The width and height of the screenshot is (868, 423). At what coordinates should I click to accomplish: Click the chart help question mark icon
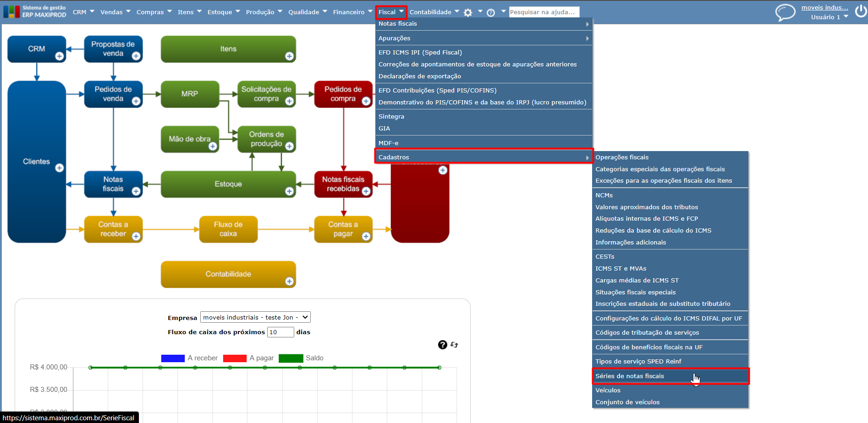442,345
